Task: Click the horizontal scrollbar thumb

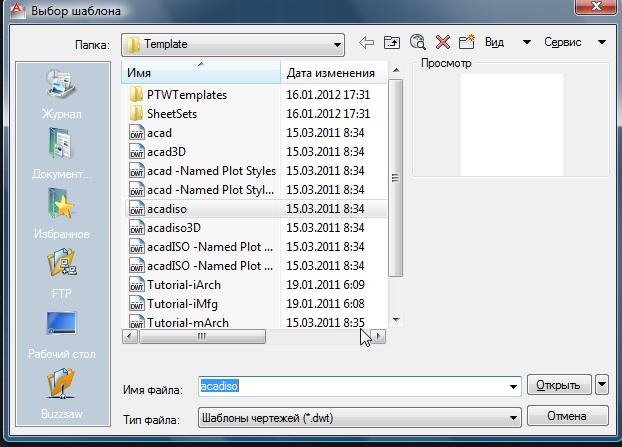Action: tap(202, 337)
